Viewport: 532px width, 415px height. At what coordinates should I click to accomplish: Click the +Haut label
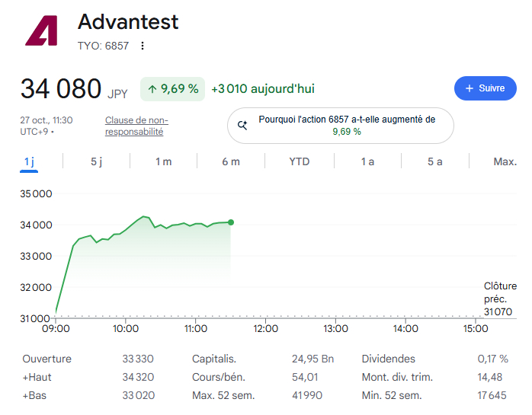pos(37,377)
